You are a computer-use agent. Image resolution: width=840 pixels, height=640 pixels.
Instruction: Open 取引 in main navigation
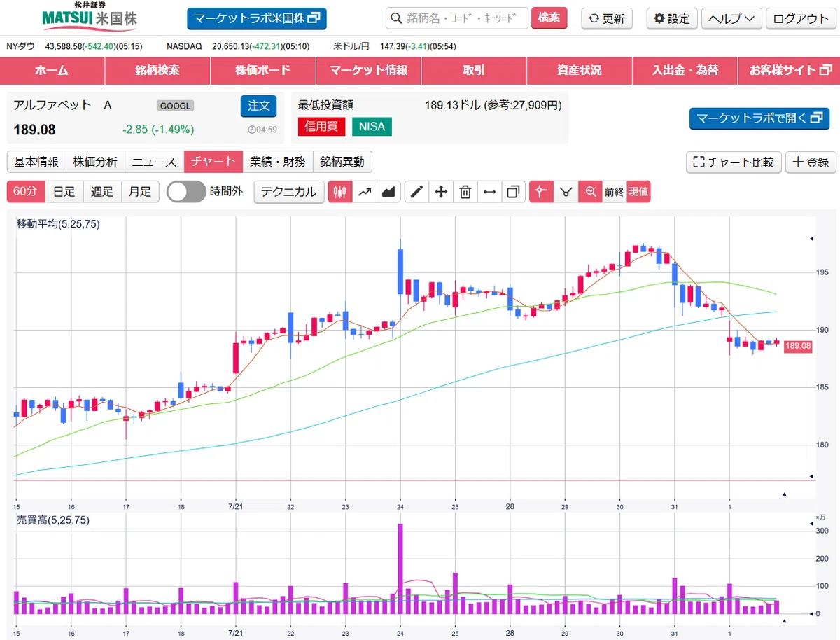pyautogui.click(x=474, y=70)
